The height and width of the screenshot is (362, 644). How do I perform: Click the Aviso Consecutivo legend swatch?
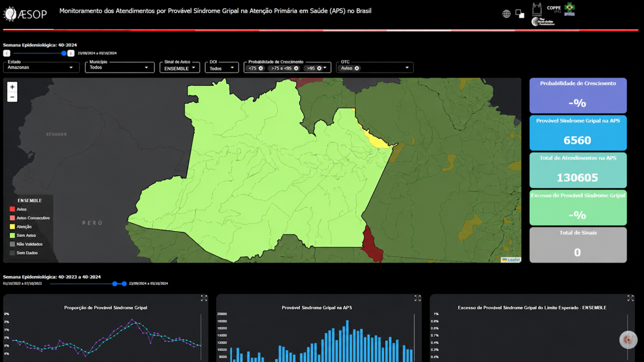point(12,218)
